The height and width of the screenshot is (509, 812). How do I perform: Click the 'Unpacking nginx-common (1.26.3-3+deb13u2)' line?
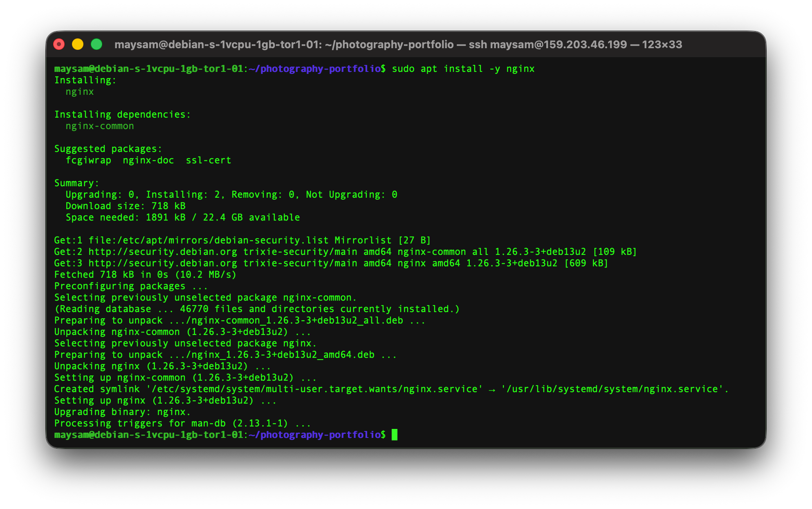click(x=183, y=332)
